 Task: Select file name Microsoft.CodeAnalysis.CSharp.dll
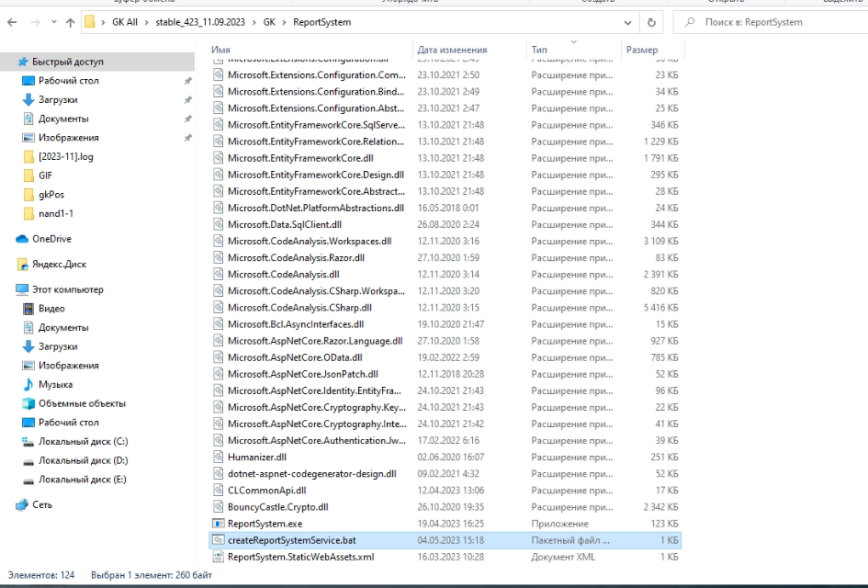(299, 308)
